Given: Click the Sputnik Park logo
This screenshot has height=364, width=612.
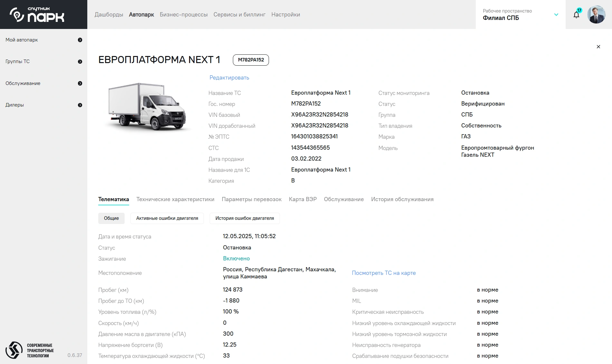Looking at the screenshot, I should (37, 14).
